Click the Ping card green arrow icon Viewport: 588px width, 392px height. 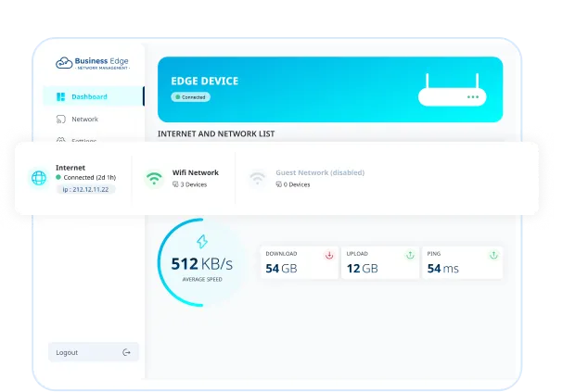coord(493,255)
